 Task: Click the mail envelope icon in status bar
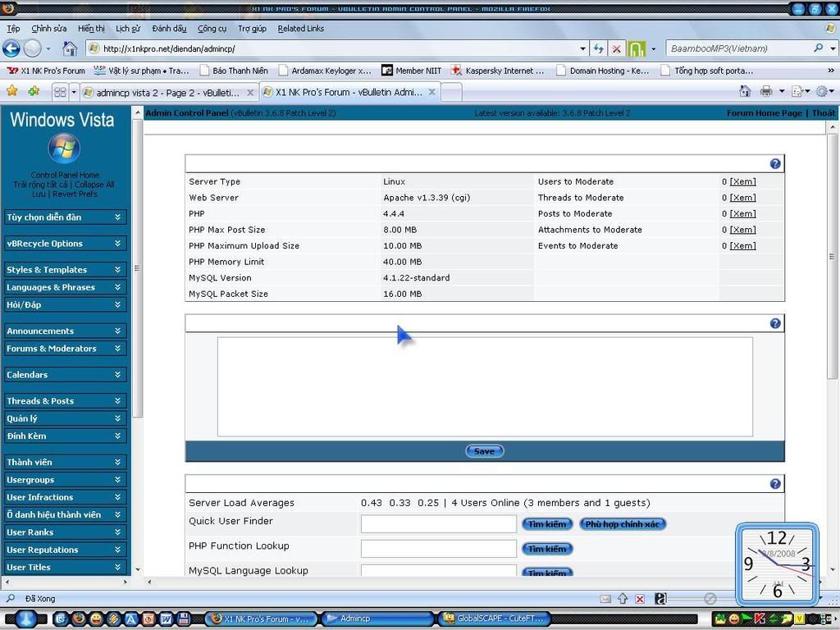click(605, 599)
